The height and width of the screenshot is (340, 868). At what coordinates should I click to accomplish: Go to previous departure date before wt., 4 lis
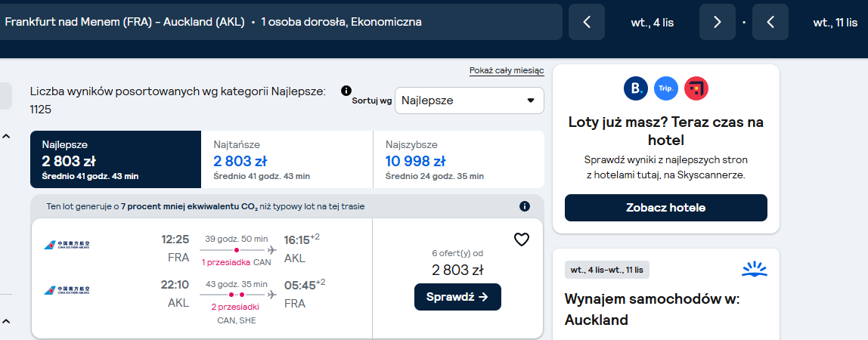click(x=587, y=22)
